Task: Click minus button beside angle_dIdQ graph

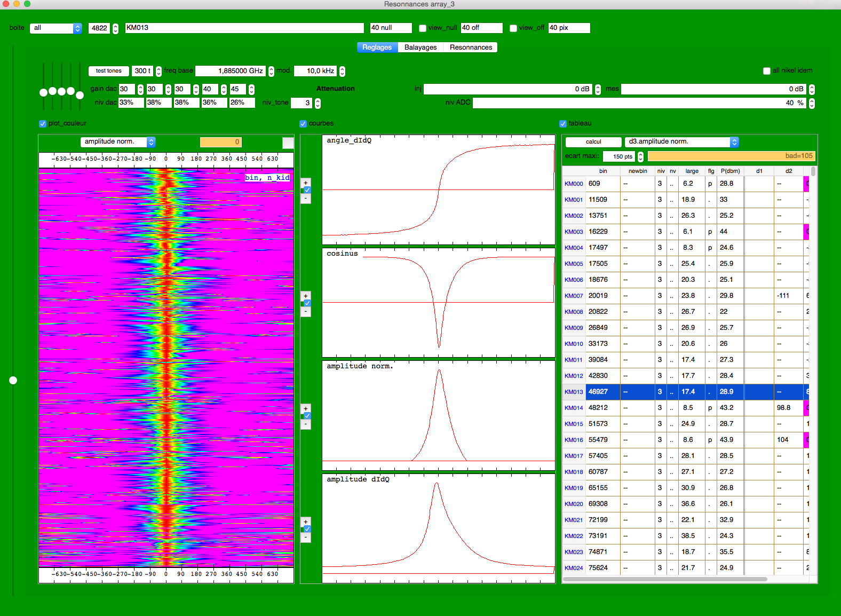Action: coord(306,199)
